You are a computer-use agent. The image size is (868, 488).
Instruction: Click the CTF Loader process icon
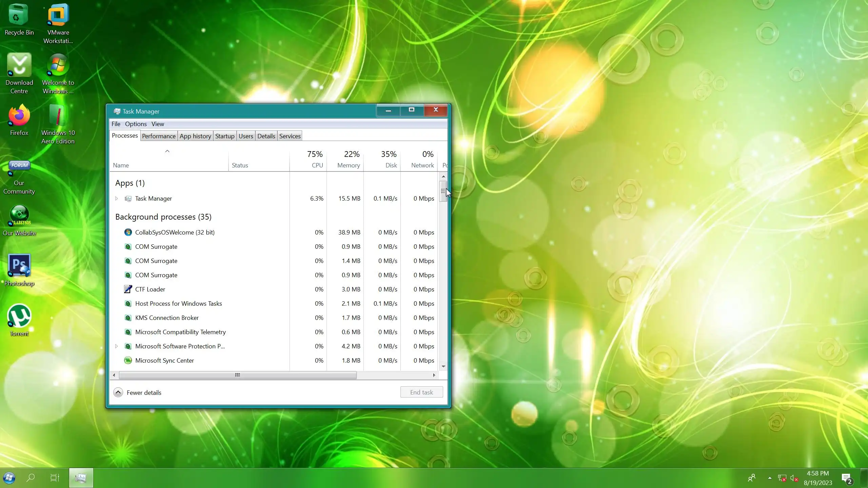[x=128, y=289]
